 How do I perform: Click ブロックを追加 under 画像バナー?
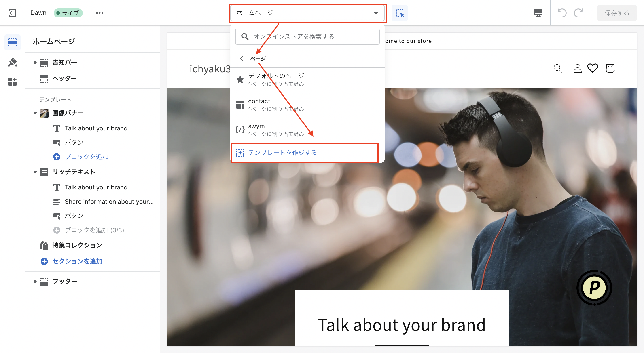tap(87, 157)
